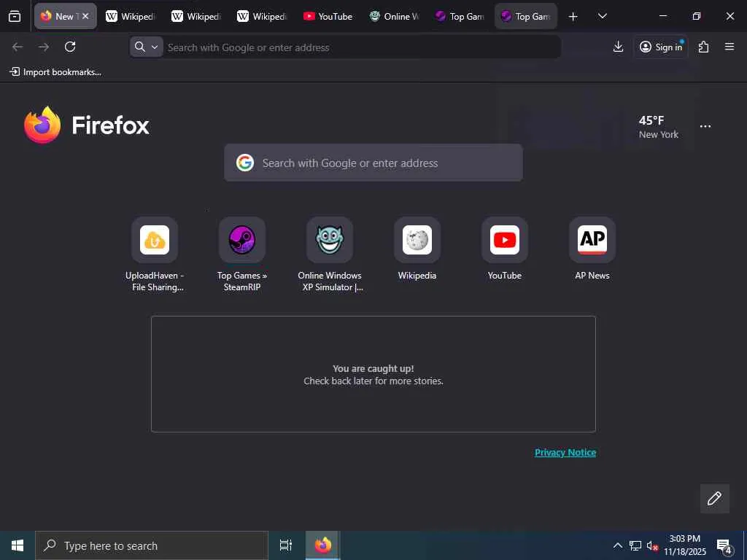The image size is (747, 560).
Task: Switch to the last Top Games tab
Action: [x=525, y=16]
